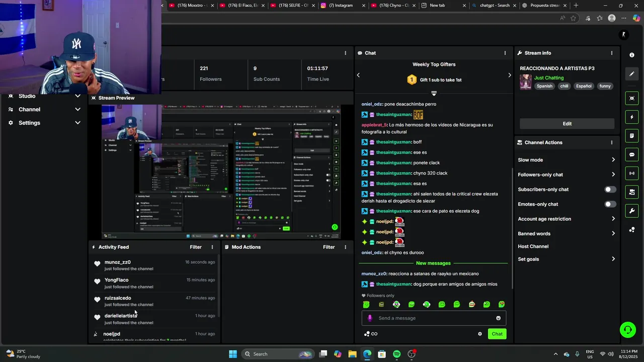644x362 pixels.
Task: Open the Activity Feed Filter
Action: pyautogui.click(x=196, y=247)
